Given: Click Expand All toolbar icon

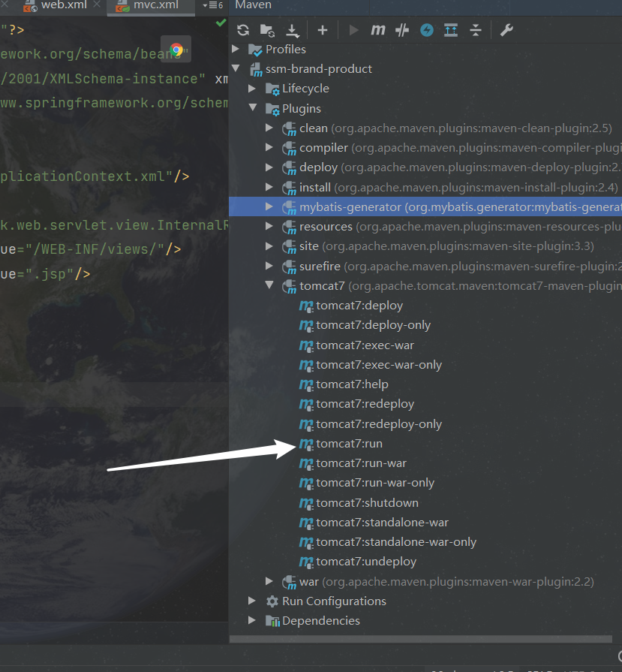Looking at the screenshot, I should point(451,30).
